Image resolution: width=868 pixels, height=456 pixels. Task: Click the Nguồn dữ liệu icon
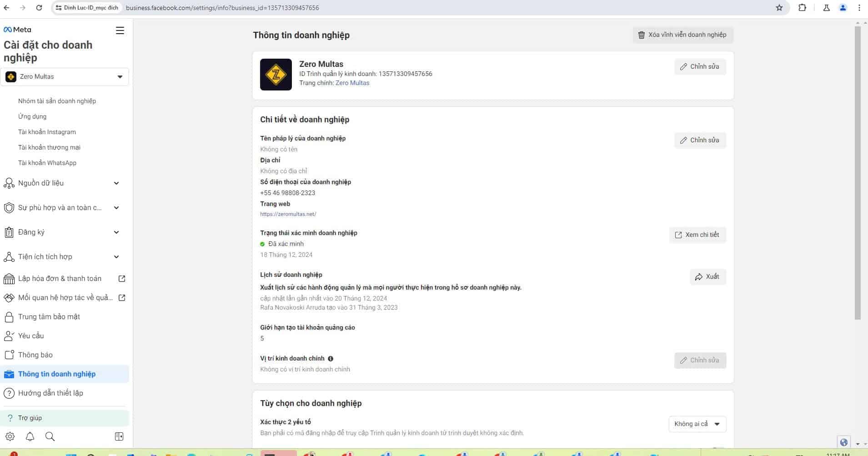(x=9, y=183)
